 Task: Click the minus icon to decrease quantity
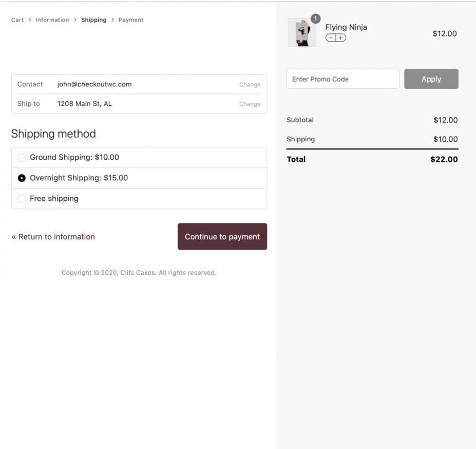click(330, 37)
